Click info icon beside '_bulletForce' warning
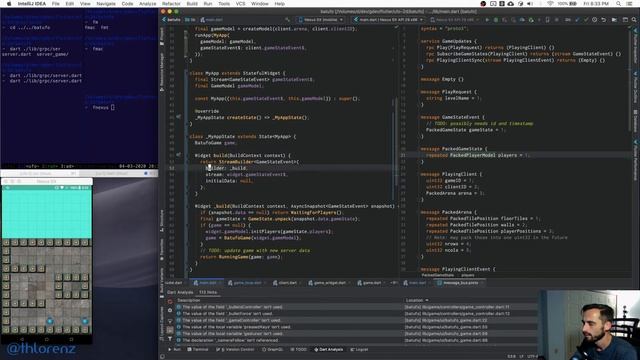640x360 pixels. tap(178, 313)
